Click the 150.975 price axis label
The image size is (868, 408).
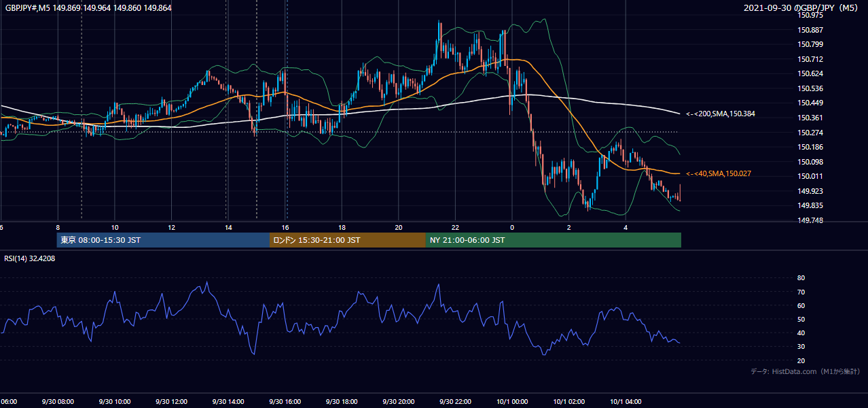[811, 15]
